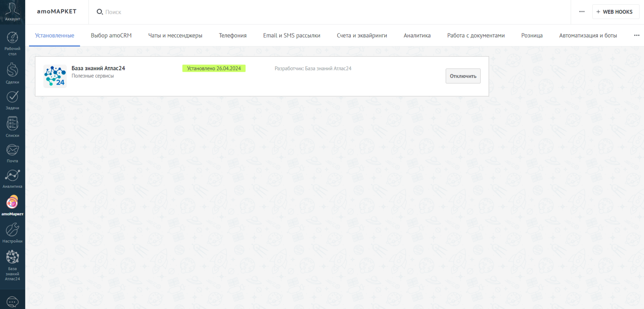Open the Аналитика category tab
Viewport: 644px width, 309px height.
coord(417,35)
